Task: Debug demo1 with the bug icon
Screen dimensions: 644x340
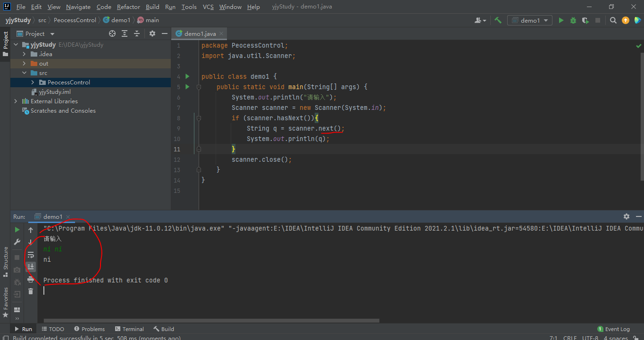Action: [573, 20]
